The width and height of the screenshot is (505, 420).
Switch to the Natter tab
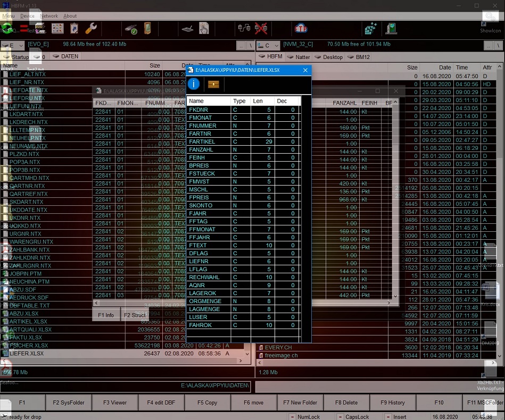(x=299, y=57)
